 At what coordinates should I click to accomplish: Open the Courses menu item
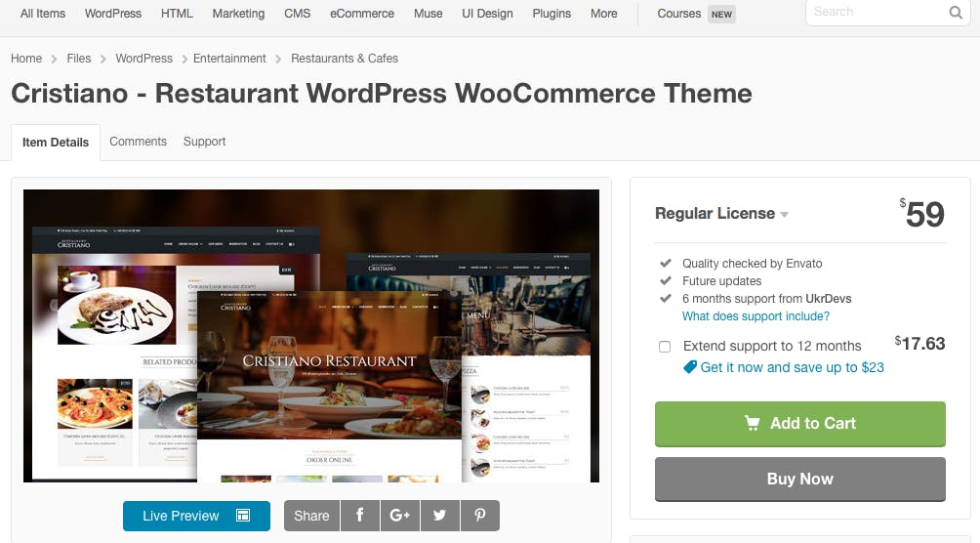point(678,13)
